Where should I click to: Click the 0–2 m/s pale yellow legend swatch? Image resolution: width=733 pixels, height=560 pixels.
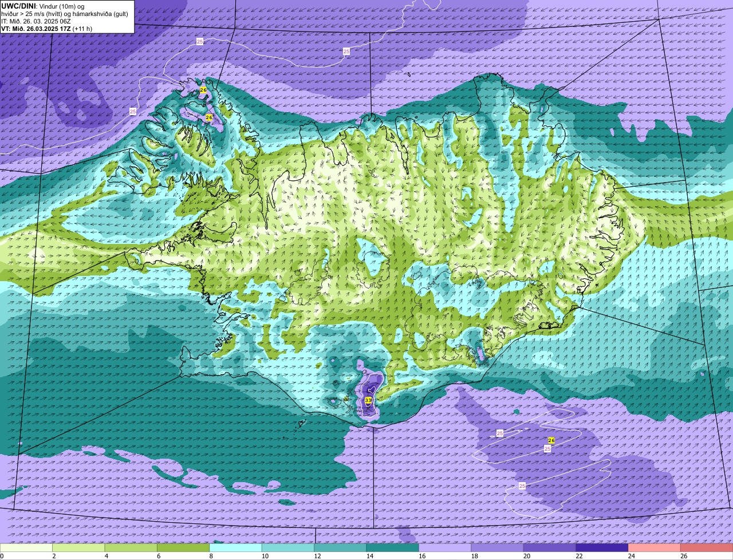(26, 548)
